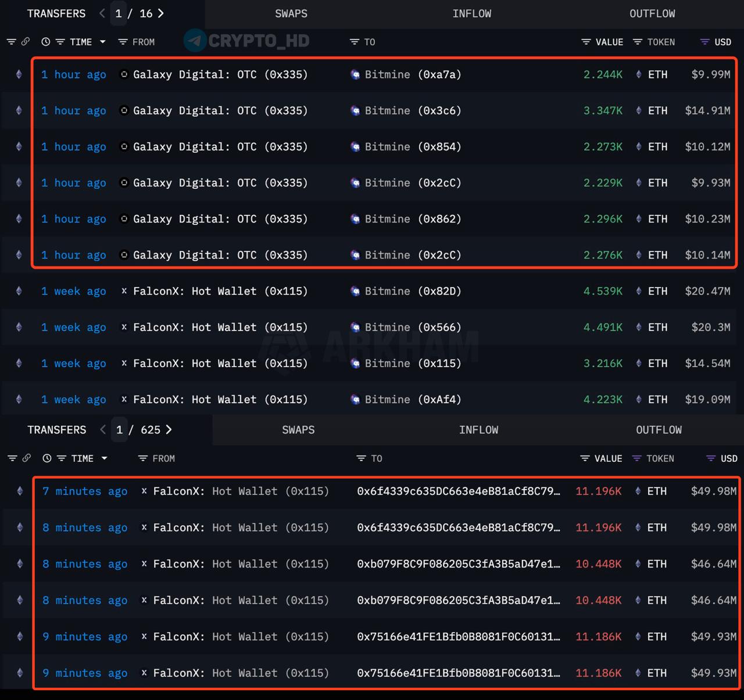Open the Bitmine (0xa7a) recipient link
Image resolution: width=744 pixels, height=700 pixels.
click(413, 74)
